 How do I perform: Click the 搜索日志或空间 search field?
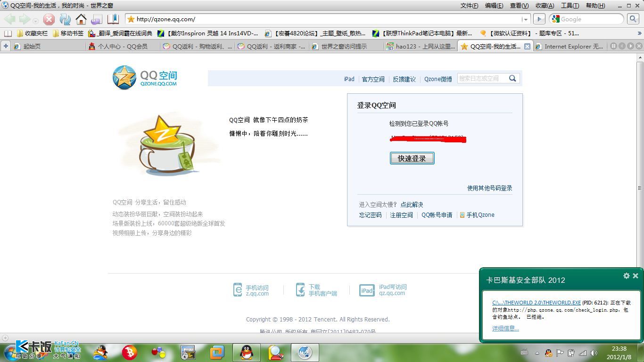point(482,78)
